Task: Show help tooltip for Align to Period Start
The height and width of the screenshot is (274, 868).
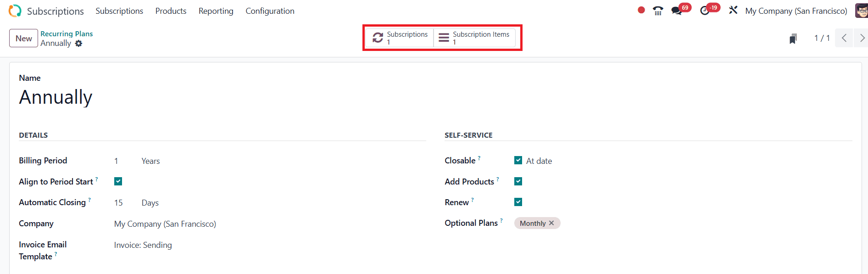Action: (96, 179)
